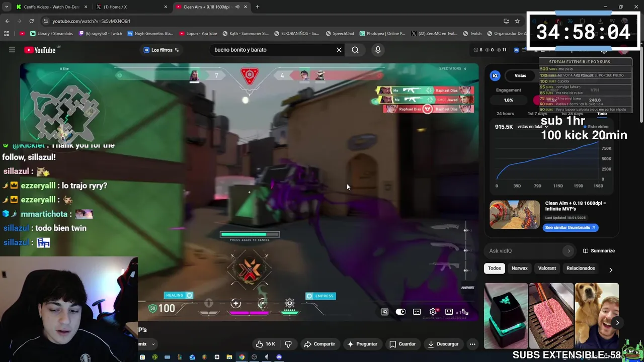The width and height of the screenshot is (644, 362).
Task: Click the address bar URL
Action: (x=91, y=21)
